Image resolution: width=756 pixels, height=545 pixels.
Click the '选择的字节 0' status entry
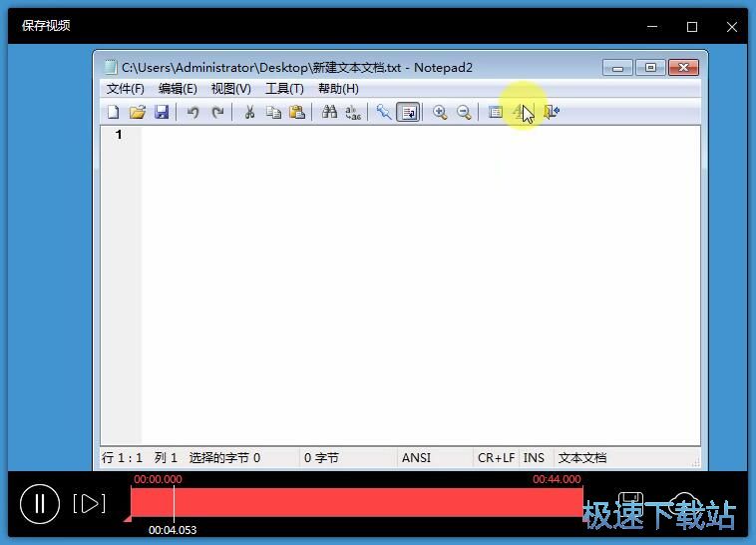pyautogui.click(x=224, y=457)
